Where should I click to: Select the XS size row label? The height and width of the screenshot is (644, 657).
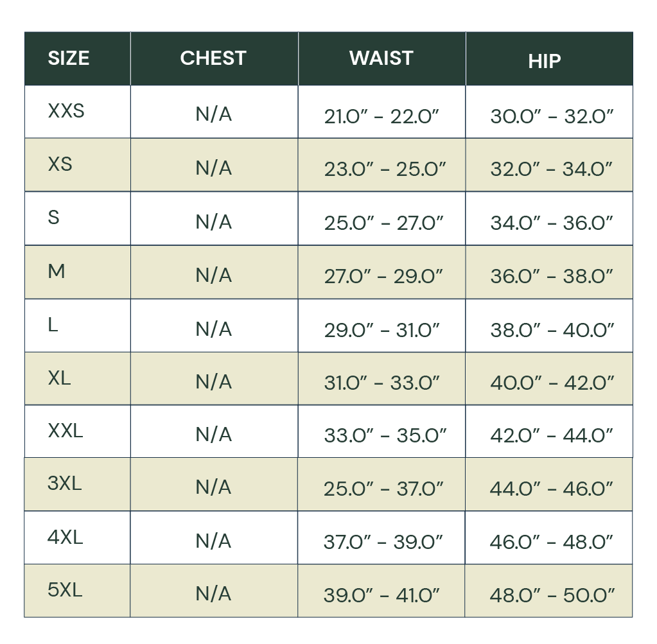click(60, 164)
